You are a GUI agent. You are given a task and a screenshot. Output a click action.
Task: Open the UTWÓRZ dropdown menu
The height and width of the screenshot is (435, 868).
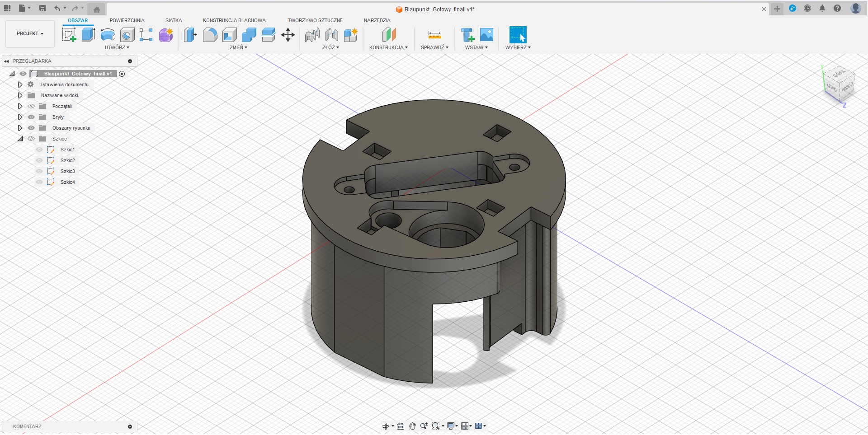[x=117, y=47]
